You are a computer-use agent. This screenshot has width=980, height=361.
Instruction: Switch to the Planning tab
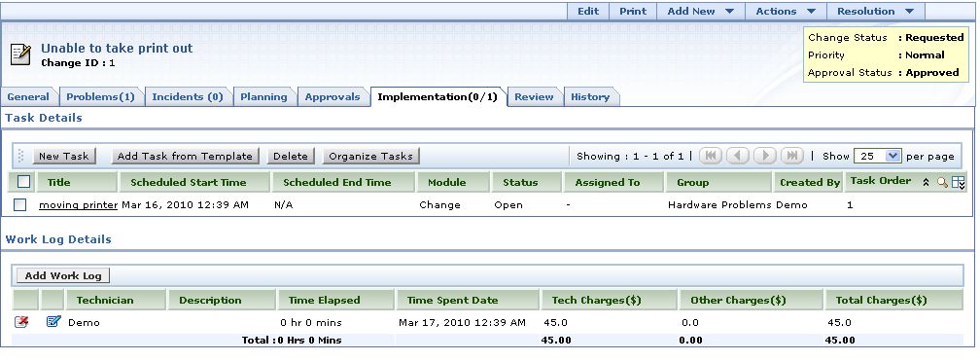[x=263, y=97]
